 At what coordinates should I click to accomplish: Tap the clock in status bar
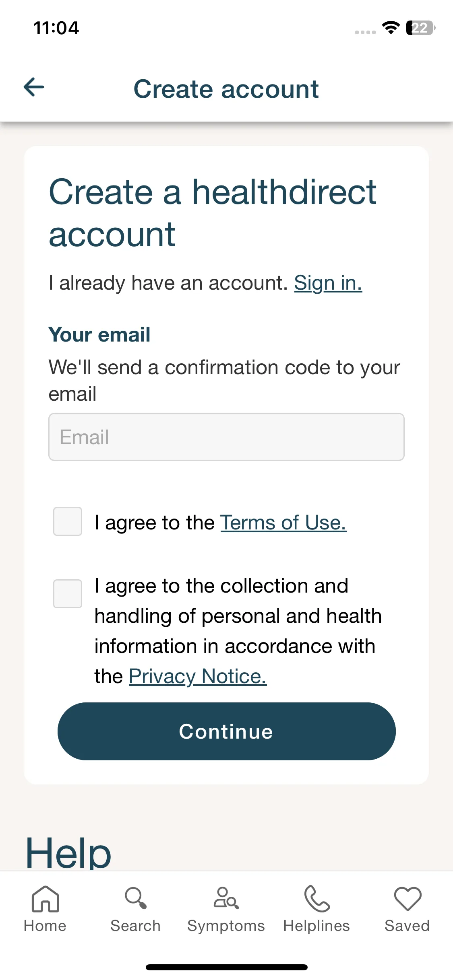tap(56, 28)
